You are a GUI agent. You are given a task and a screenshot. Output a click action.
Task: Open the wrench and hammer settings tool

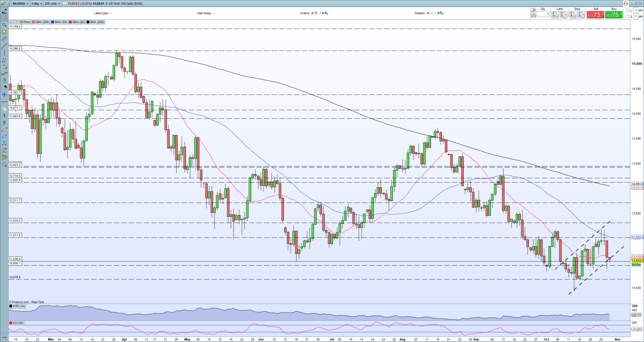(4, 87)
